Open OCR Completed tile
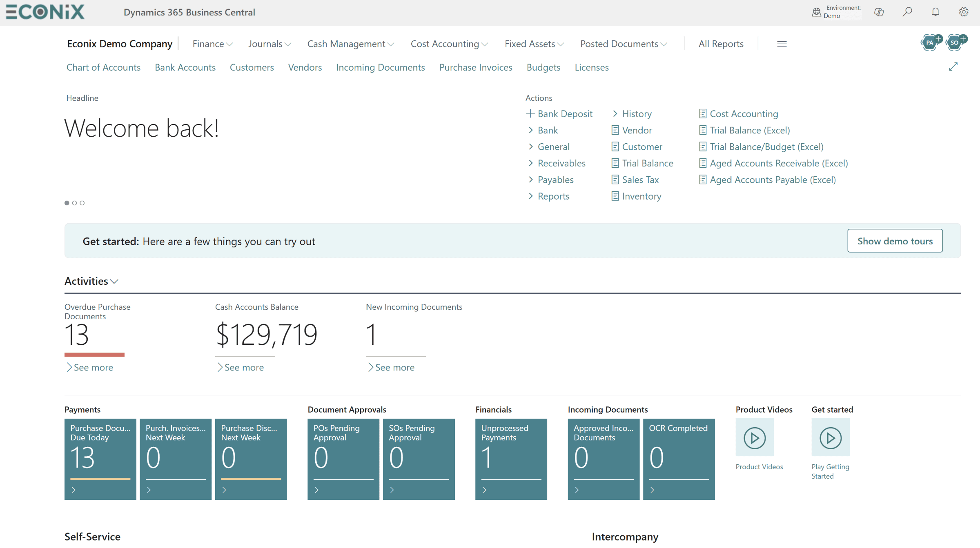 pyautogui.click(x=679, y=459)
